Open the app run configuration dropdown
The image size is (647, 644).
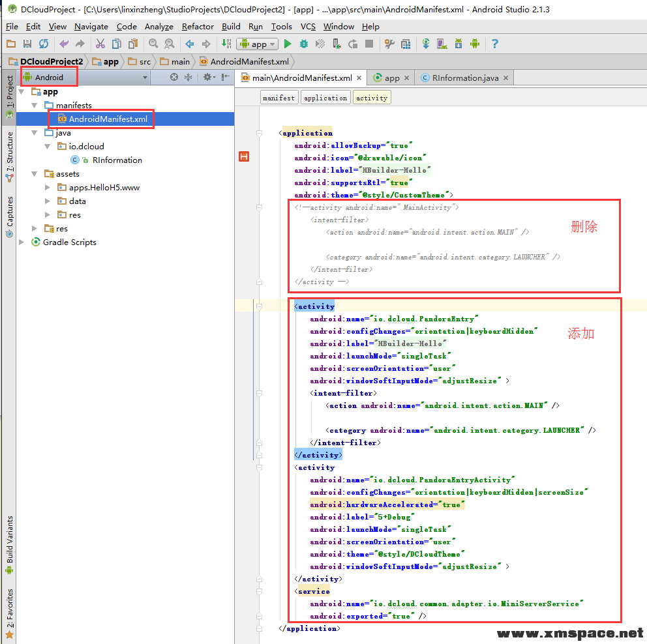click(258, 44)
